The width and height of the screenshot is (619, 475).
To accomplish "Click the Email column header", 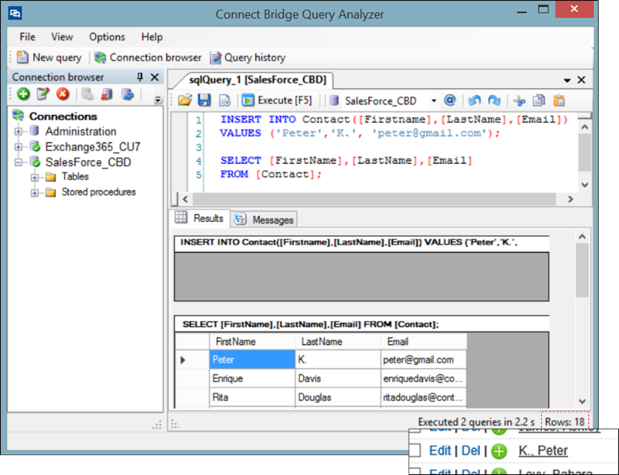I will coord(424,342).
